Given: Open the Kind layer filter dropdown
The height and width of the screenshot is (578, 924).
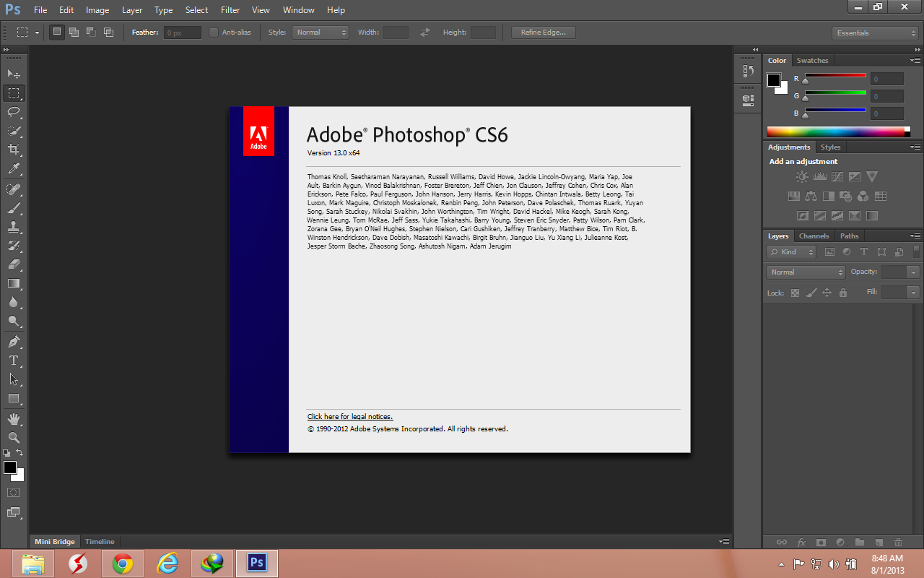Looking at the screenshot, I should (x=790, y=252).
